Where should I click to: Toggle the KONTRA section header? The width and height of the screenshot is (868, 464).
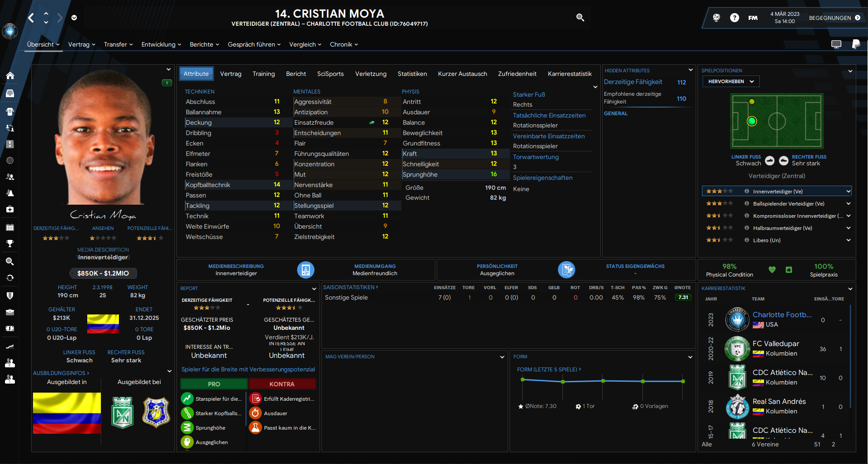pyautogui.click(x=282, y=384)
